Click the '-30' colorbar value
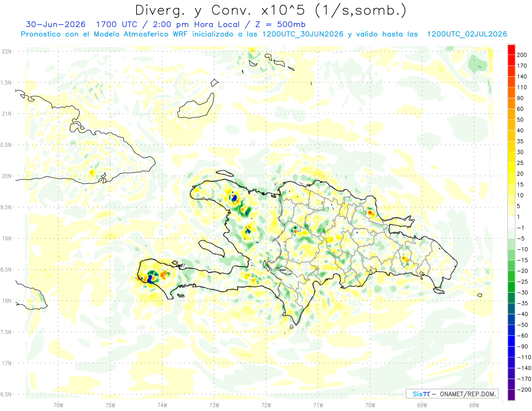 click(x=522, y=292)
